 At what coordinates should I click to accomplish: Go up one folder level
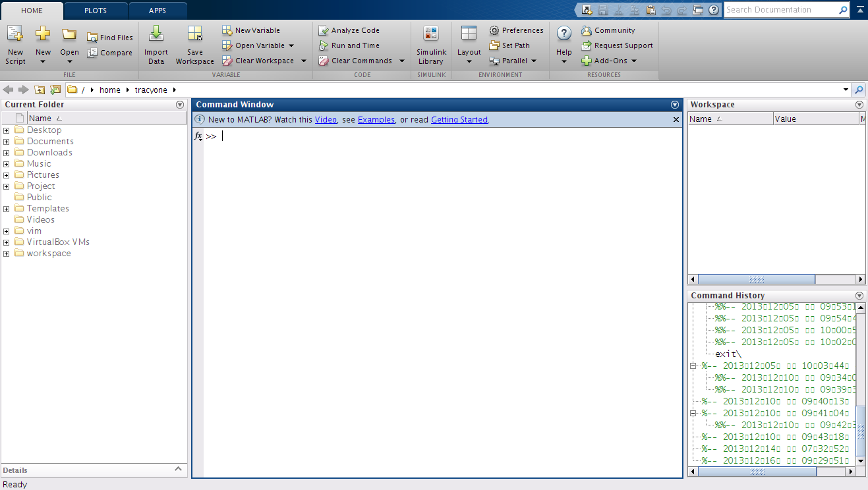(40, 90)
